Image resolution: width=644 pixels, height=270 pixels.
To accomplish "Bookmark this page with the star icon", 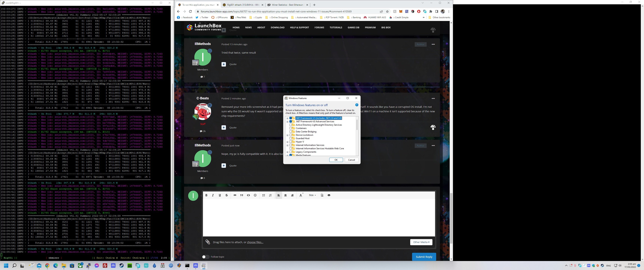I will coord(387,11).
